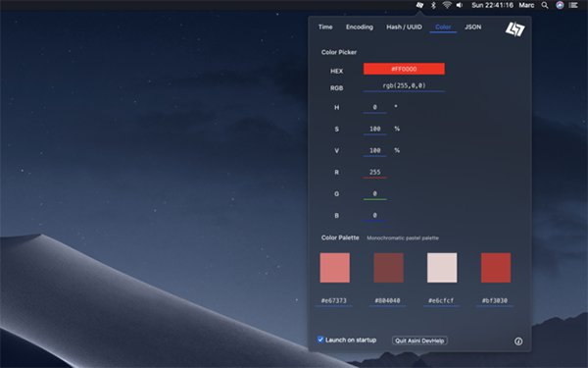
Task: Open the Bluetooth menu bar icon
Action: coord(433,5)
